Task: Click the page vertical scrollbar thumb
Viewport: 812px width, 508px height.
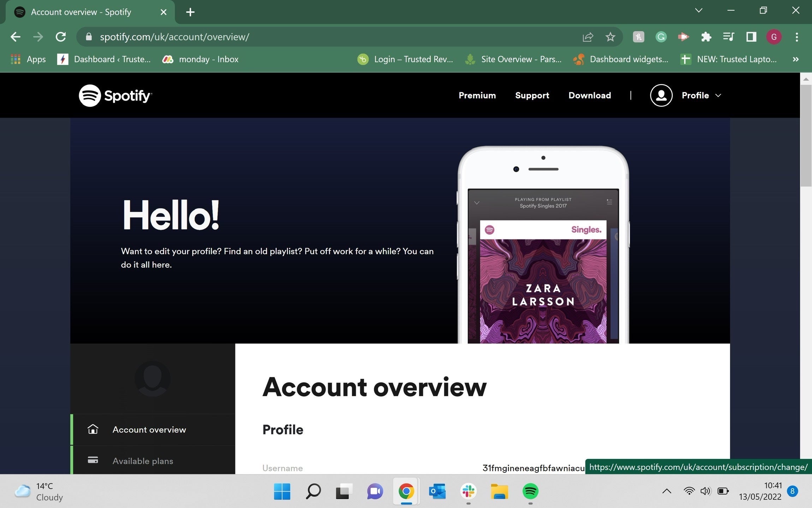Action: (x=806, y=136)
